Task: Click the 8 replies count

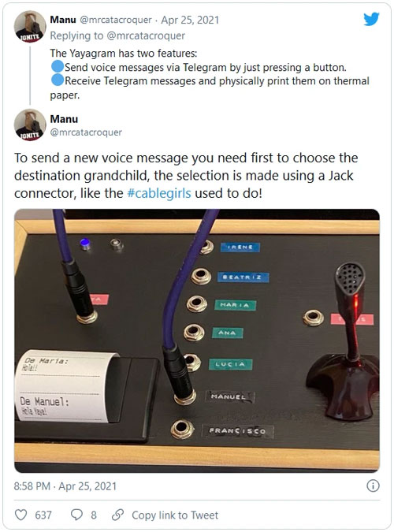Action: [x=94, y=515]
